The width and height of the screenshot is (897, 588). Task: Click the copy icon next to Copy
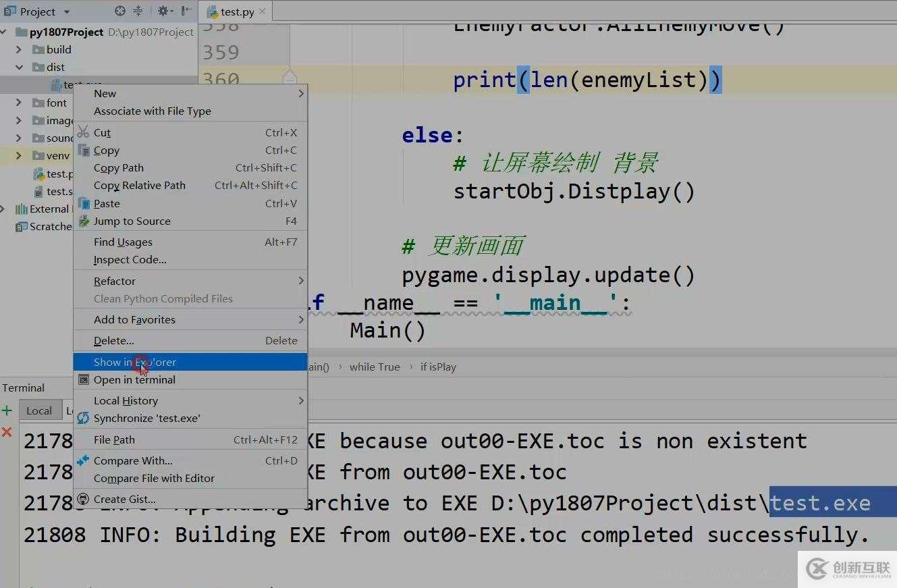tap(84, 150)
